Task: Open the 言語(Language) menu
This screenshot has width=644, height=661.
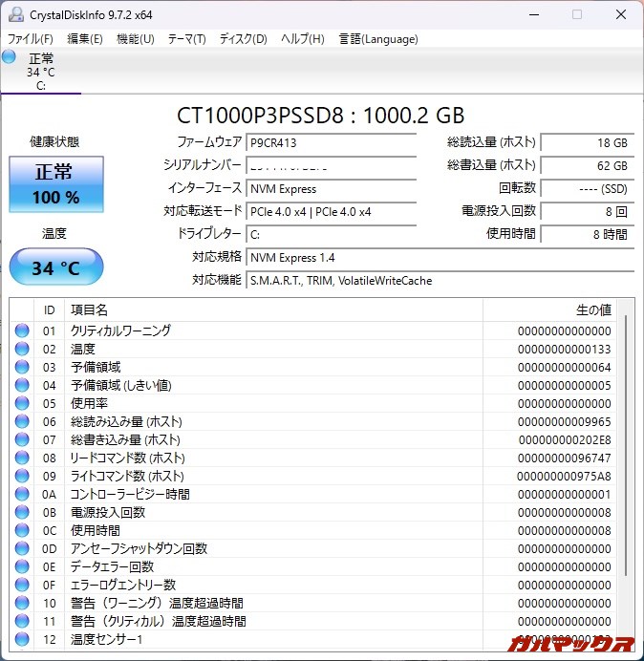Action: pyautogui.click(x=378, y=39)
